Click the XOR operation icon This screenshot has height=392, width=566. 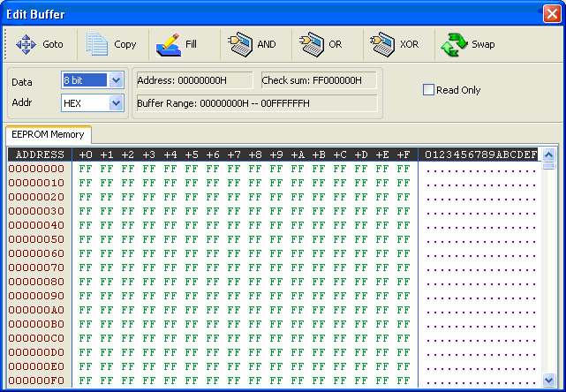point(381,44)
